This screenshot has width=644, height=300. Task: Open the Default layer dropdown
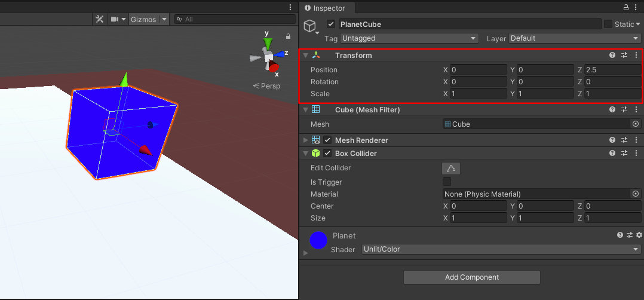pyautogui.click(x=575, y=38)
